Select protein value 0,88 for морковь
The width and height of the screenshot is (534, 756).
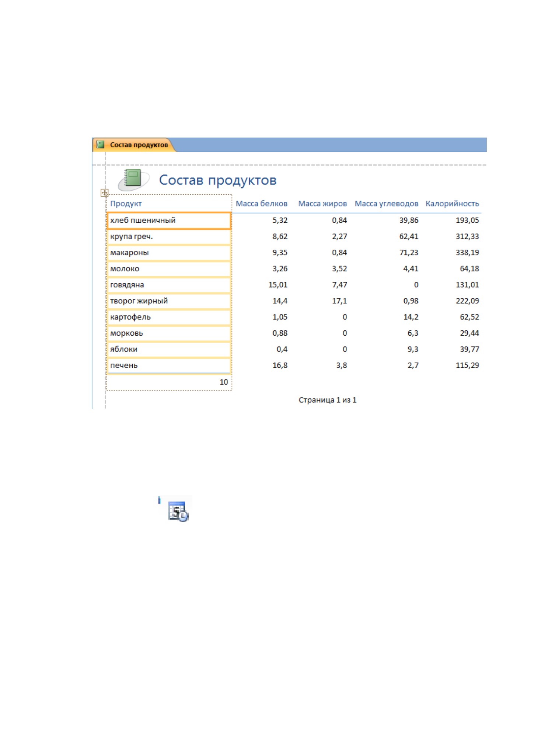(280, 333)
